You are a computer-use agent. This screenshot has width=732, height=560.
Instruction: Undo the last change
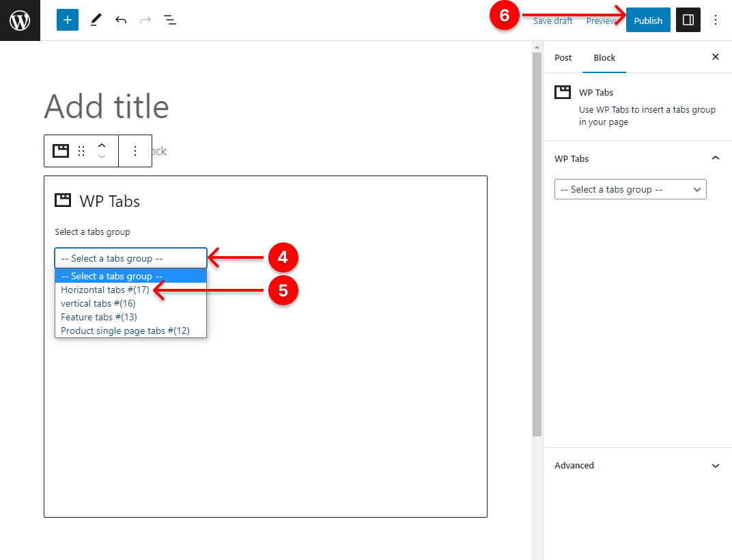(121, 20)
